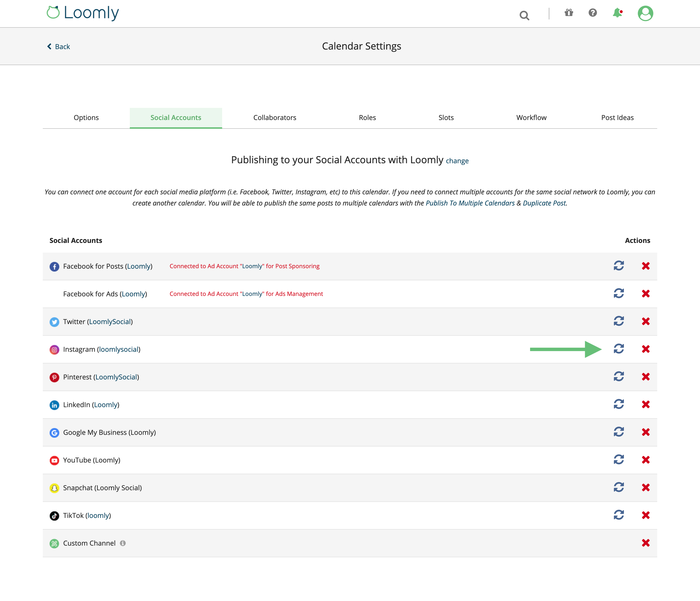Click the Loomly logo
The height and width of the screenshot is (601, 700).
coord(82,13)
